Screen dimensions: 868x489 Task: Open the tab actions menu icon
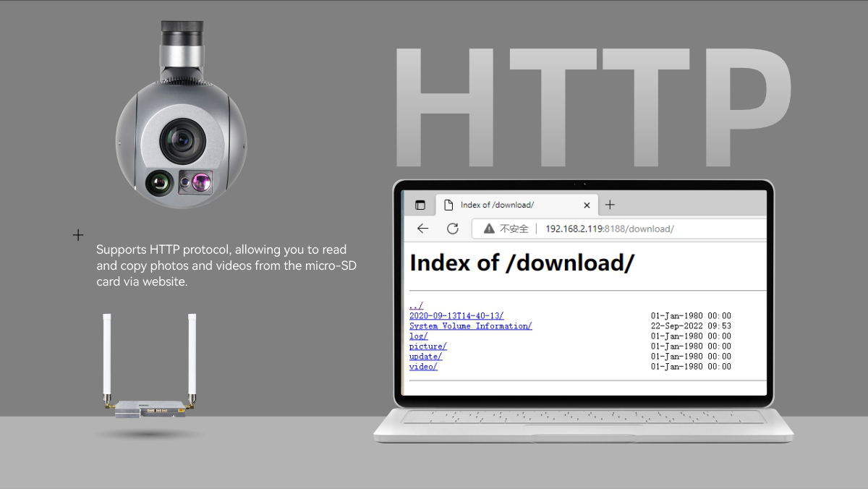(420, 205)
